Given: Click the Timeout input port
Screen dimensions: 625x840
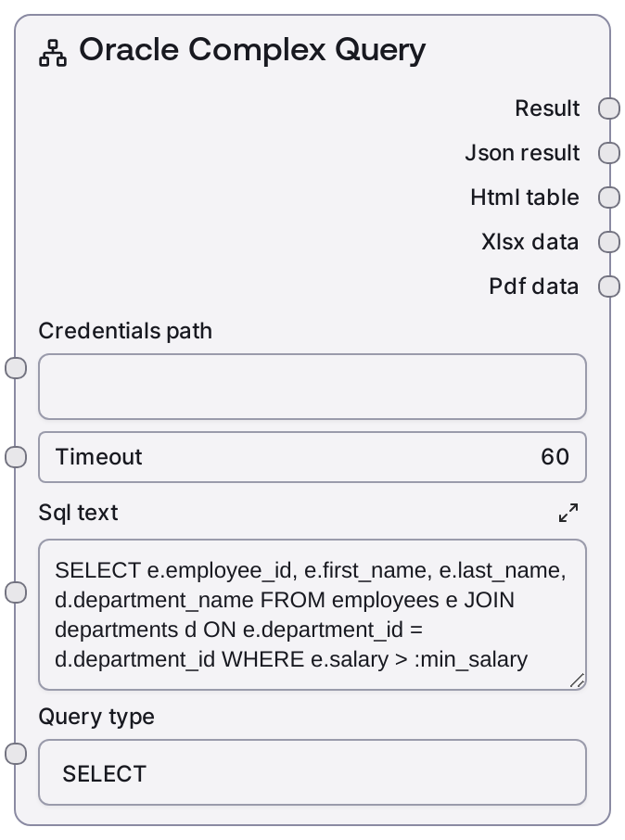Looking at the screenshot, I should coord(17,457).
